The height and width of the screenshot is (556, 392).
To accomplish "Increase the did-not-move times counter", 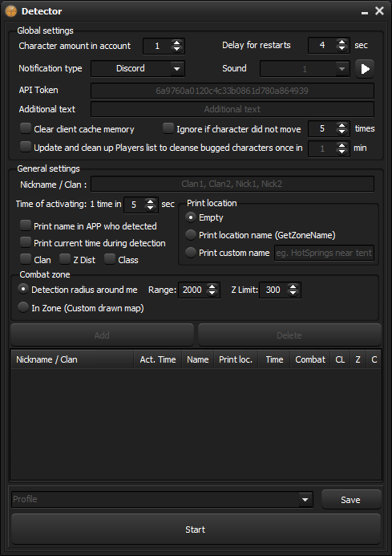I will coord(341,125).
